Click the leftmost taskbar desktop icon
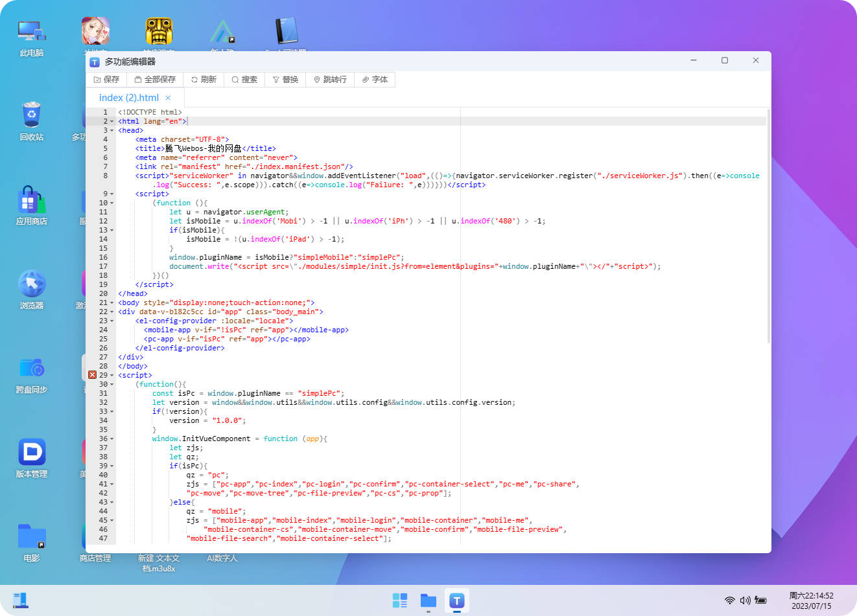 (21, 600)
